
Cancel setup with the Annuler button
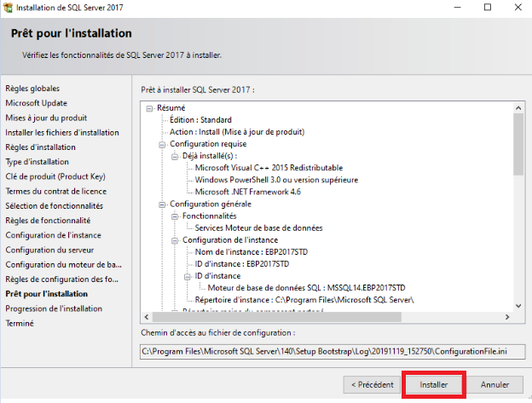tap(494, 385)
